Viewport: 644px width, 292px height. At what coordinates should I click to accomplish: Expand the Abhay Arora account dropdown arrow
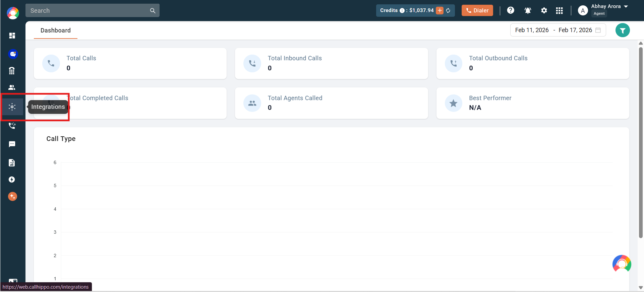[x=626, y=6]
